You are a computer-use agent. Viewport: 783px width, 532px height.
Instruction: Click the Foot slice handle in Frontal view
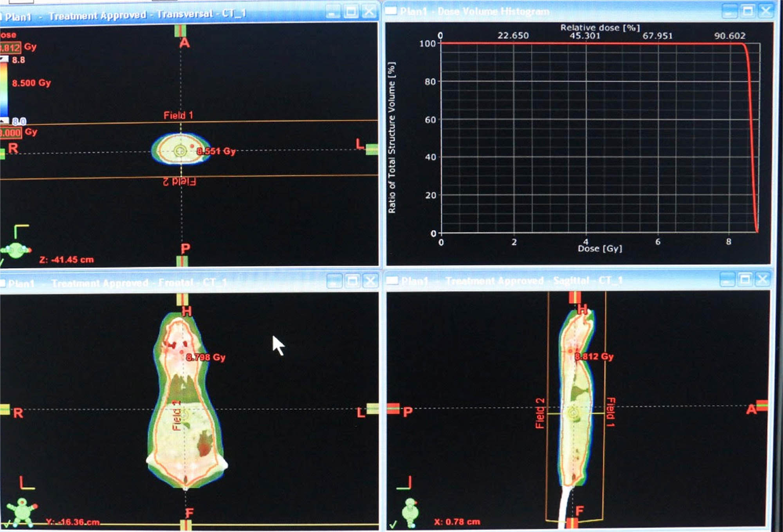pyautogui.click(x=186, y=525)
